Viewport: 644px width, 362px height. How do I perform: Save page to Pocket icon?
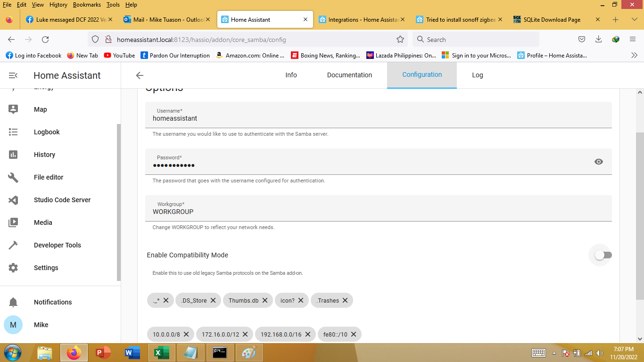(x=582, y=40)
